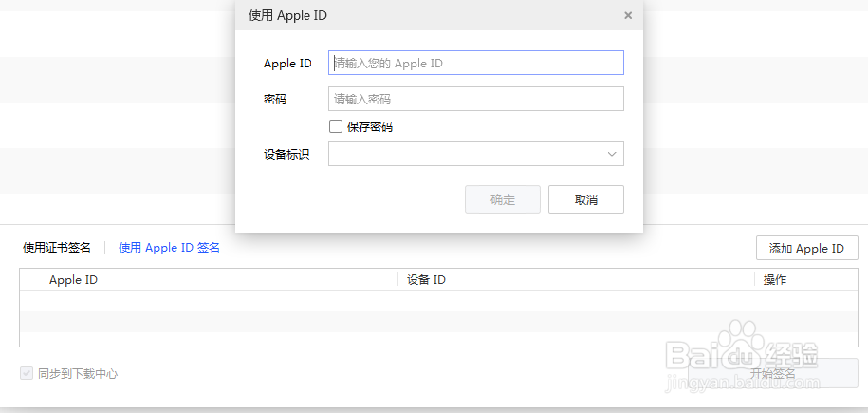
Task: Click the 取消 button
Action: 586,199
